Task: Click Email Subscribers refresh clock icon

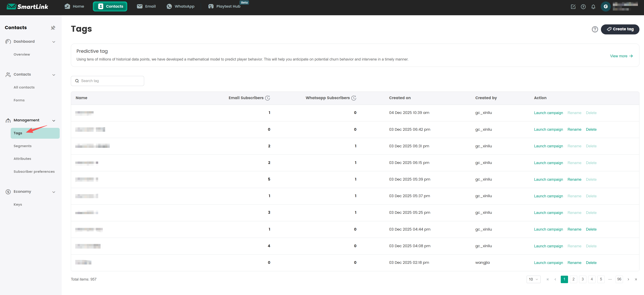Action: [267, 98]
